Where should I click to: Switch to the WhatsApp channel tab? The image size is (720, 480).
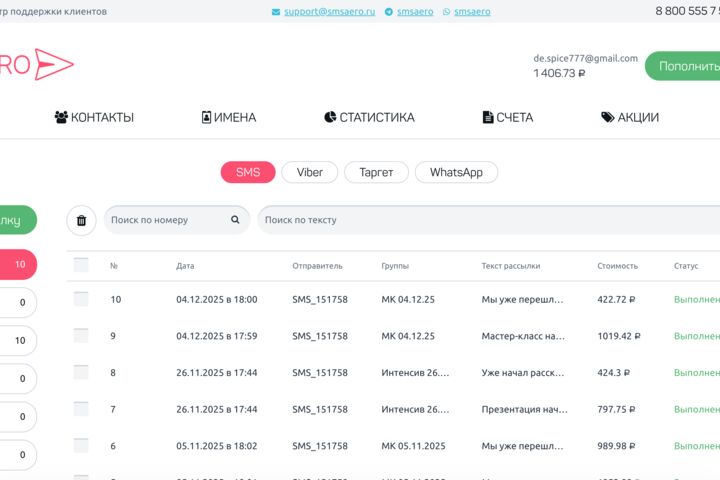coord(456,172)
